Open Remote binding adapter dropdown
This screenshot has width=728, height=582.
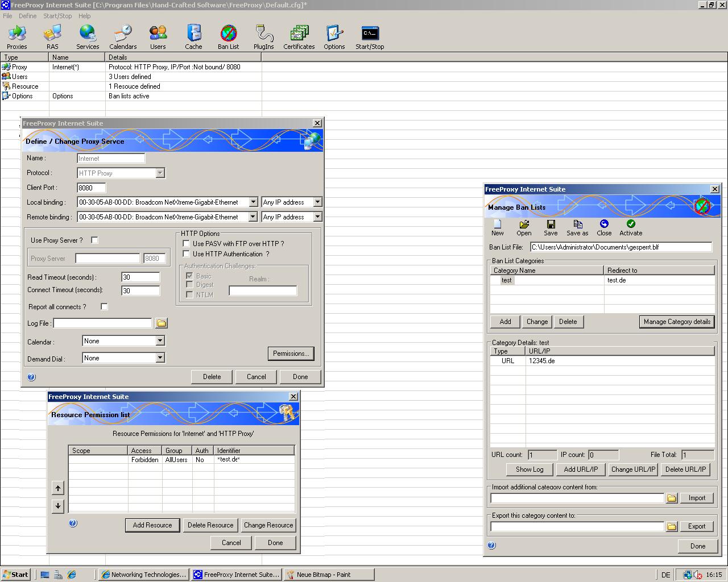tap(253, 217)
